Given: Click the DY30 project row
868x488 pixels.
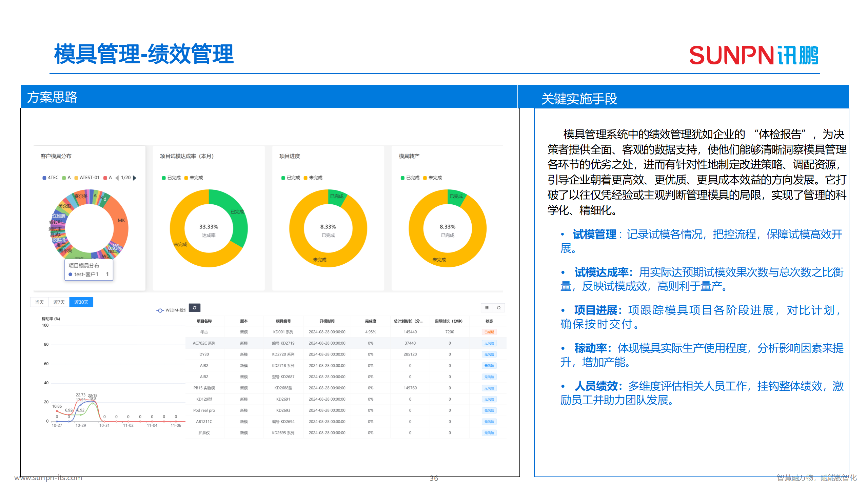Looking at the screenshot, I should [204, 354].
